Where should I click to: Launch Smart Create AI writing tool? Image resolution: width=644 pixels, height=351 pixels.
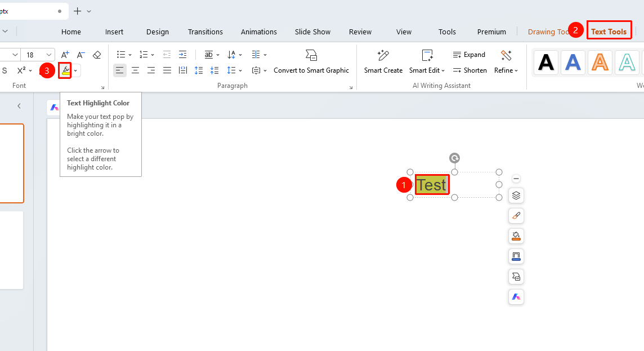click(383, 61)
